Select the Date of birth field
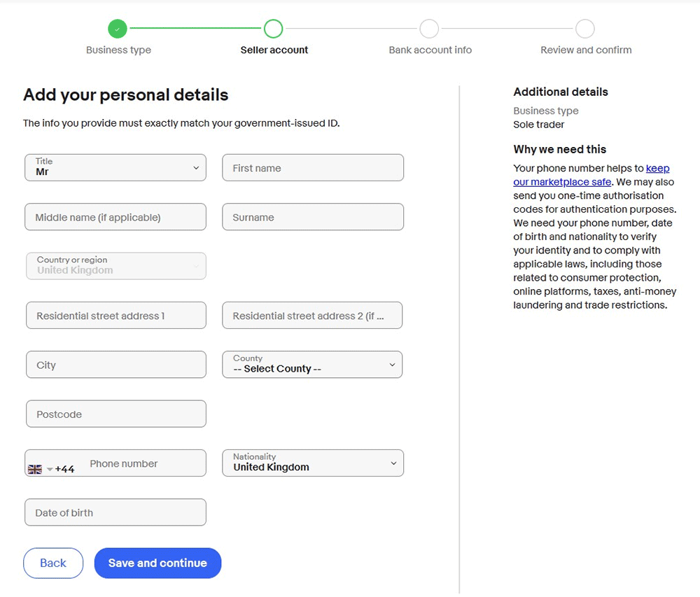Image resolution: width=700 pixels, height=597 pixels. [115, 512]
